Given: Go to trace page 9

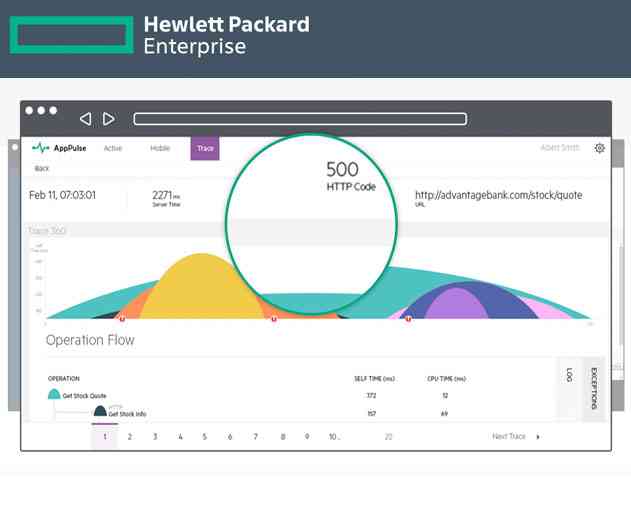Looking at the screenshot, I should point(307,437).
